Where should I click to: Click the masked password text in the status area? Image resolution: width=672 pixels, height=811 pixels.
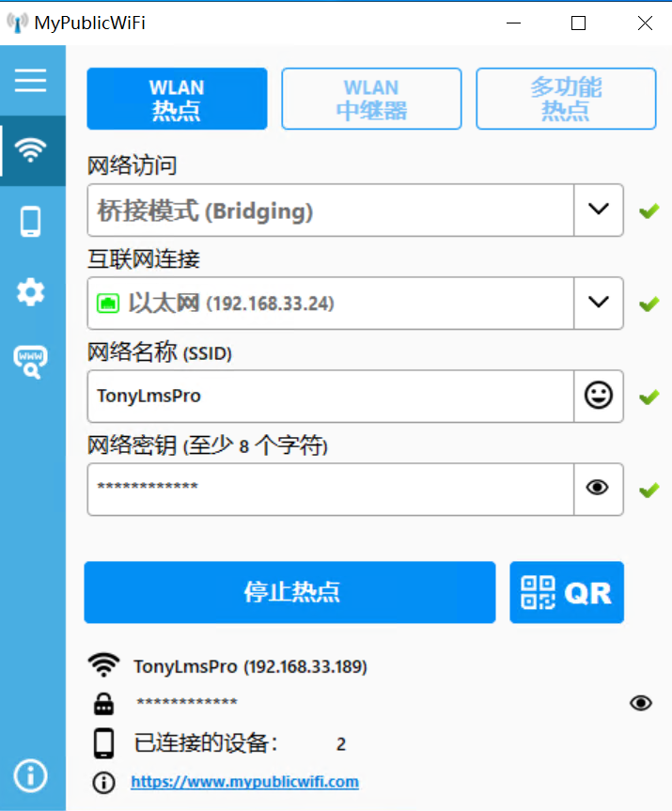tap(187, 702)
